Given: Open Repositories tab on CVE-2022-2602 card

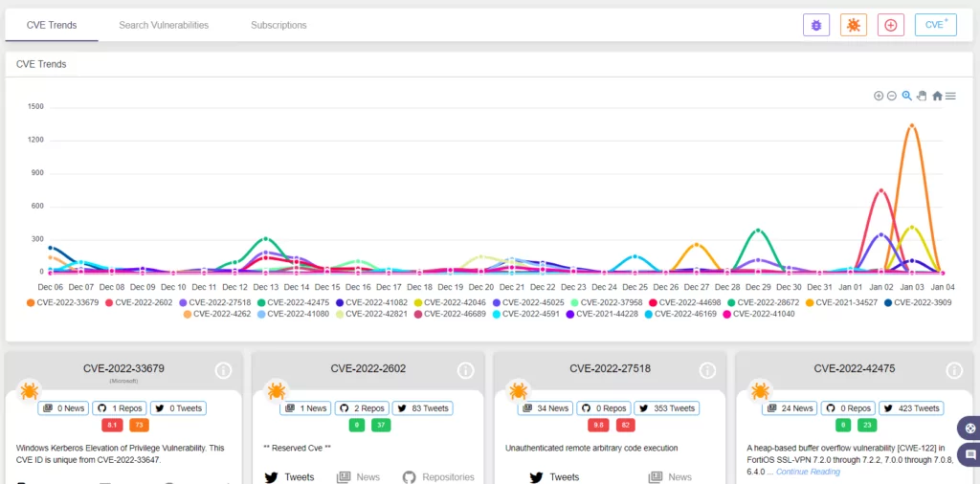Looking at the screenshot, I should [438, 477].
